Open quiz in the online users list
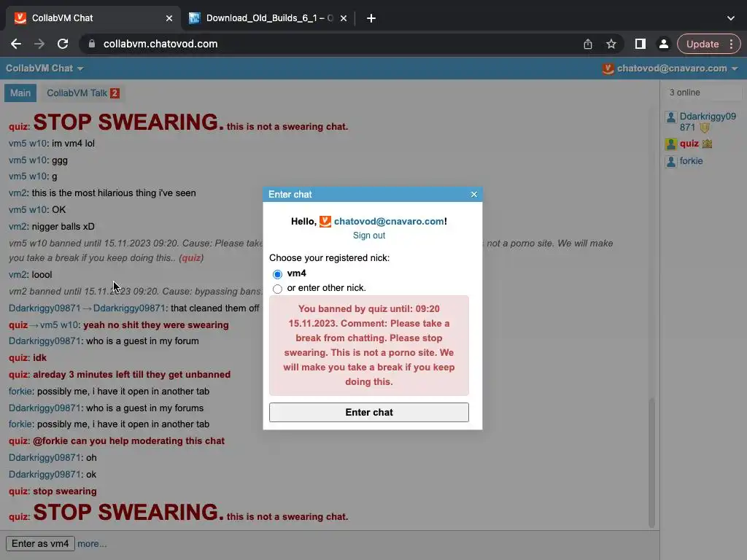This screenshot has width=747, height=560. [689, 144]
